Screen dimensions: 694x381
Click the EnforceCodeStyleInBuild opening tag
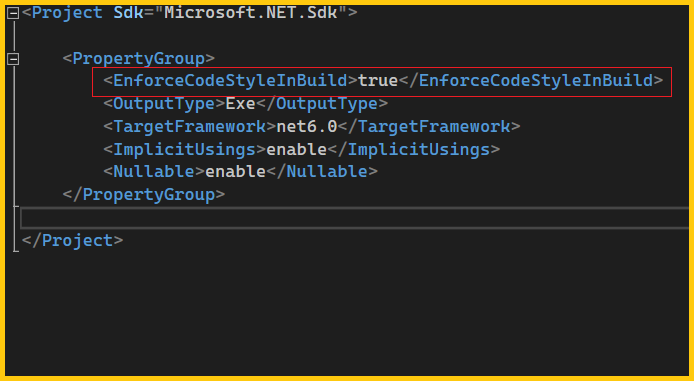pyautogui.click(x=230, y=81)
